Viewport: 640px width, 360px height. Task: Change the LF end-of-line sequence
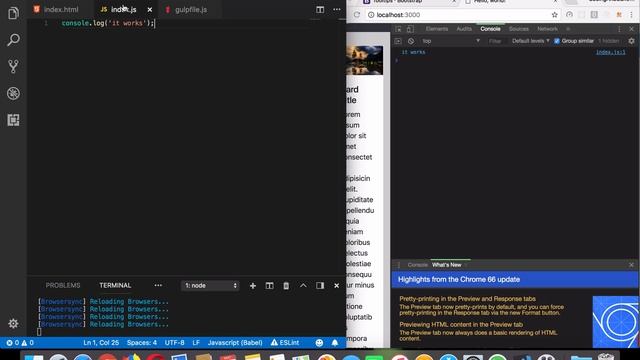coord(196,343)
